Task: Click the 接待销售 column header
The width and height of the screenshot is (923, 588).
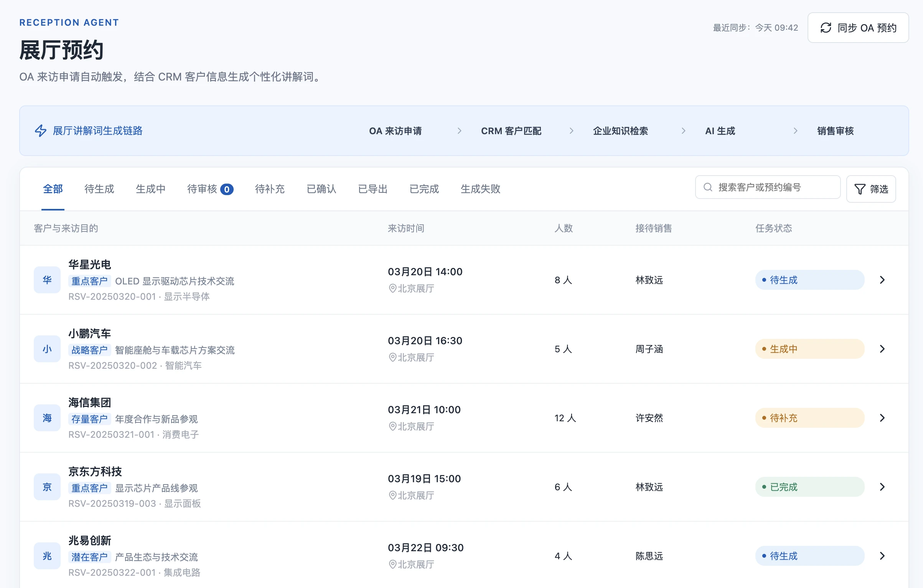Action: pyautogui.click(x=654, y=228)
